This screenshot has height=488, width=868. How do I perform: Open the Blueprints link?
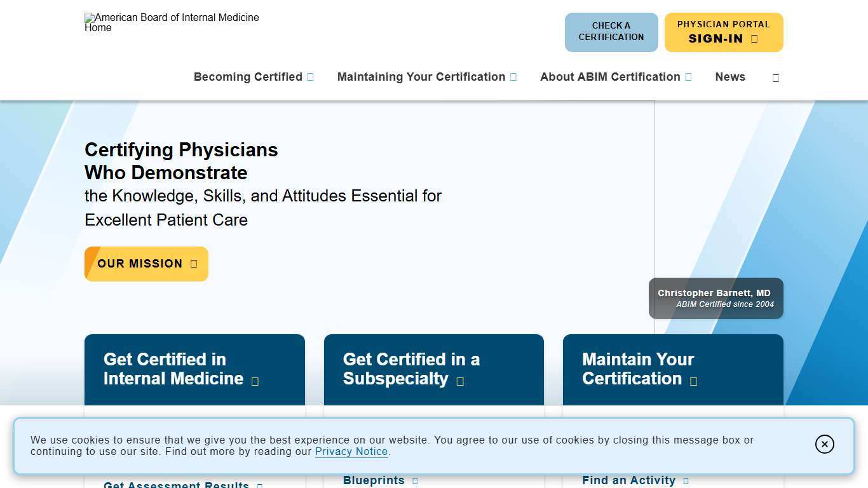point(374,480)
